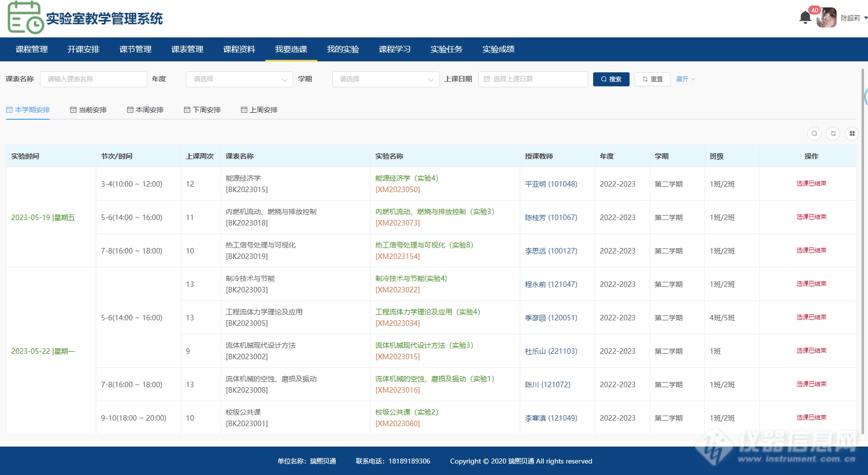Image resolution: width=868 pixels, height=475 pixels.
Task: Open the 课节管理 menu
Action: tap(135, 49)
